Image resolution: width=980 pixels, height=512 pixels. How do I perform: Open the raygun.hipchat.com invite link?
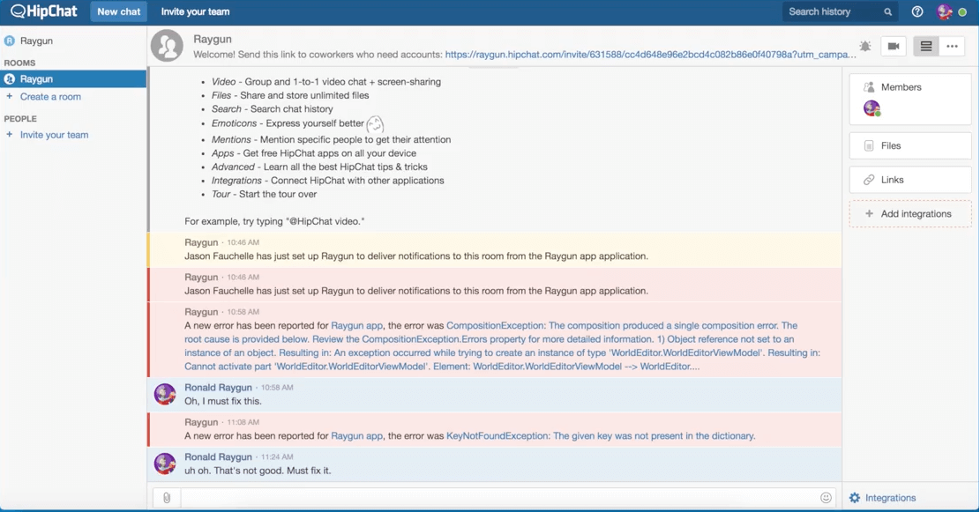(650, 55)
